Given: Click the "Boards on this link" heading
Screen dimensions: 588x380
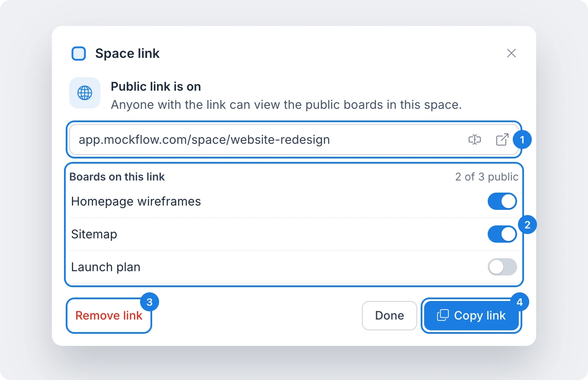Looking at the screenshot, I should 117,177.
